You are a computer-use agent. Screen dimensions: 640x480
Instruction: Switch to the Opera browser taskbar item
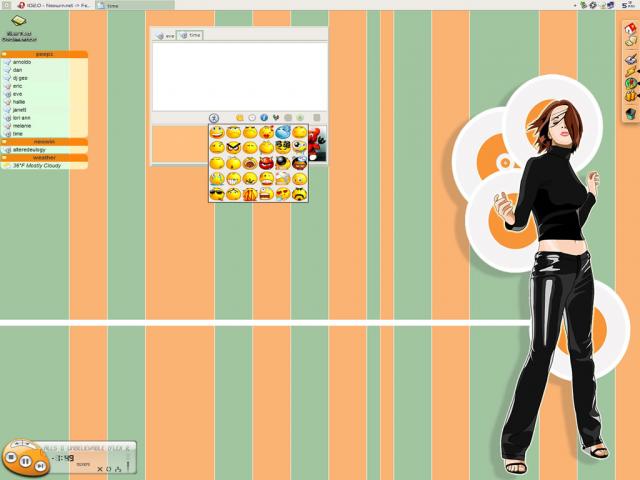54,5
